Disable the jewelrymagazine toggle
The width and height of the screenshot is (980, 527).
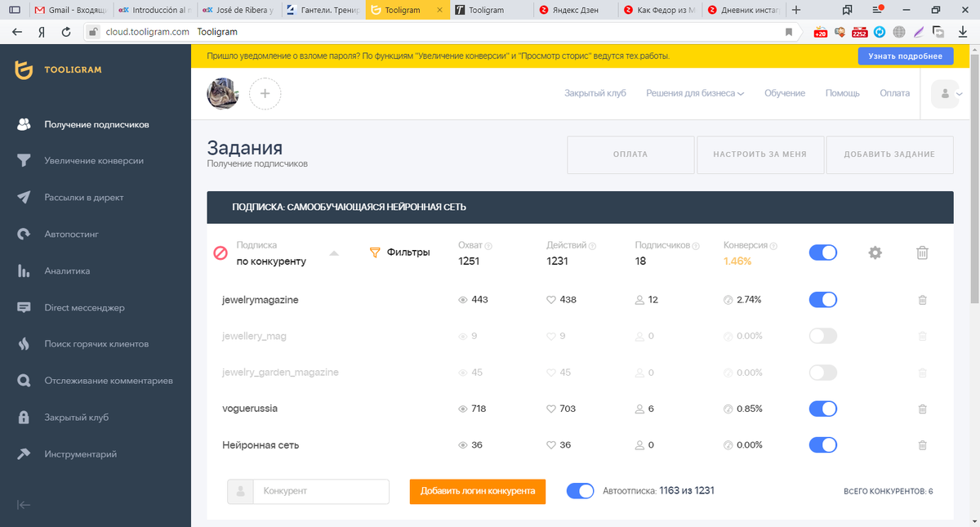tap(822, 299)
